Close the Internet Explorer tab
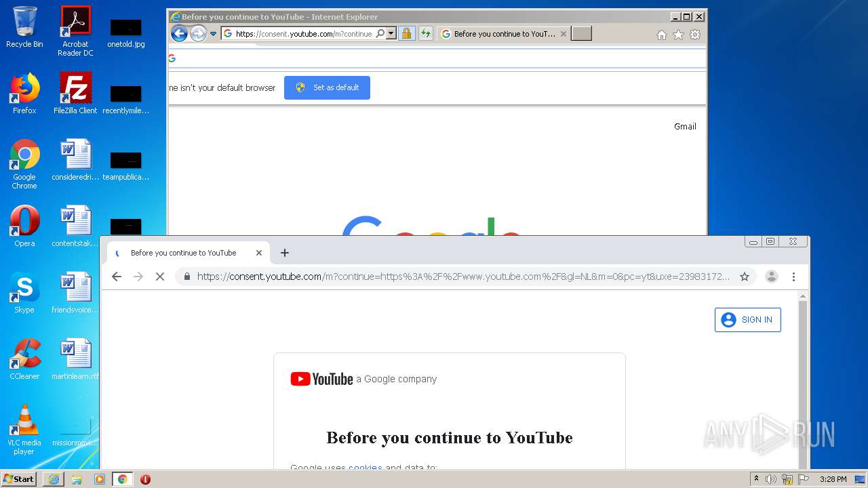The width and height of the screenshot is (868, 488). click(x=563, y=34)
